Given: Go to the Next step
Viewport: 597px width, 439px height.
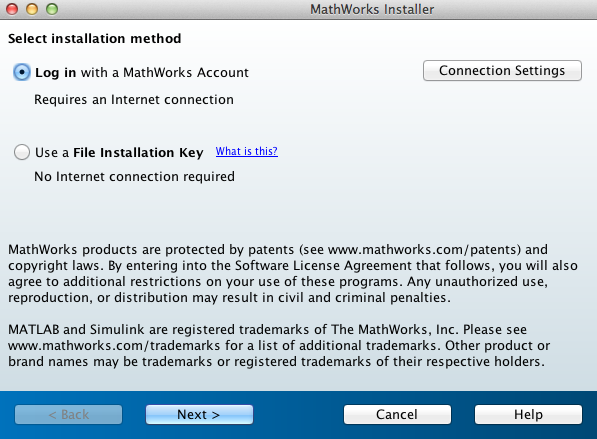Looking at the screenshot, I should point(199,414).
